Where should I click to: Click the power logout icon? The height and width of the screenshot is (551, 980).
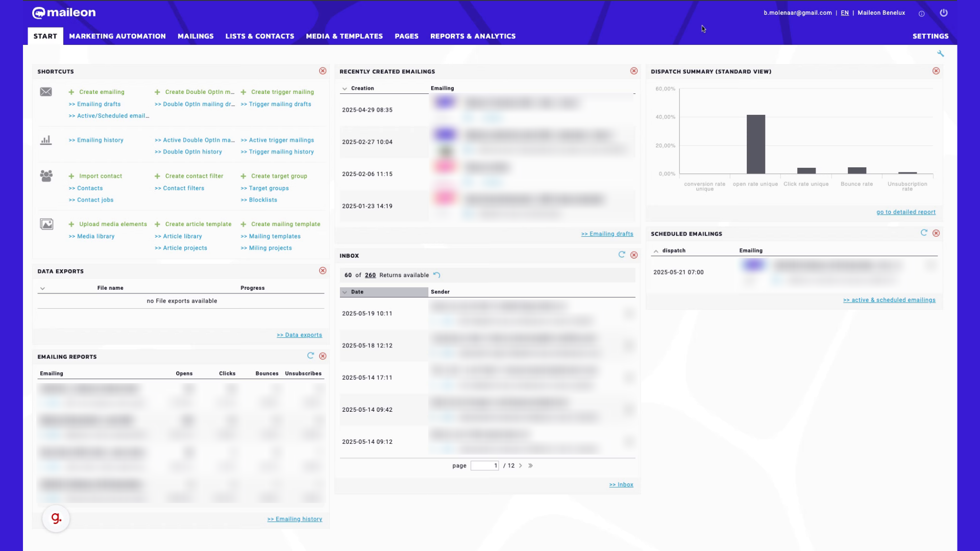tap(943, 13)
